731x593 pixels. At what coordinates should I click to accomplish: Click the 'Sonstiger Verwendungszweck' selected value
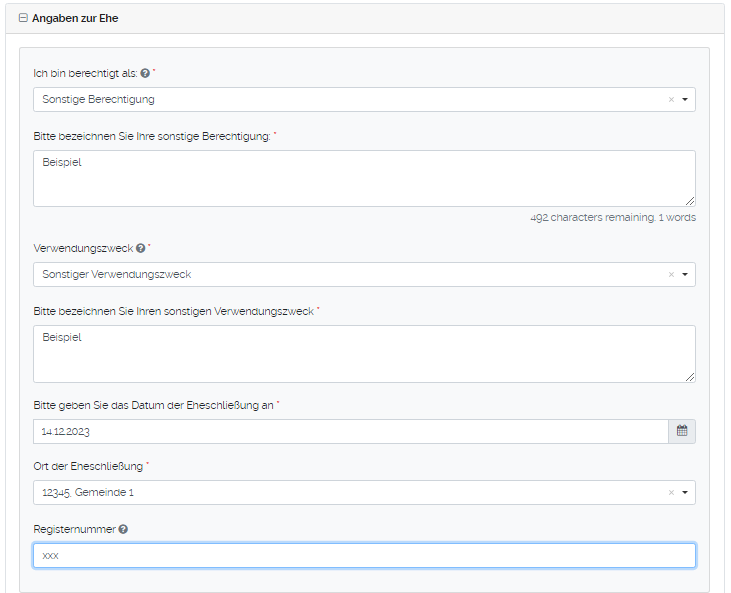(x=116, y=275)
